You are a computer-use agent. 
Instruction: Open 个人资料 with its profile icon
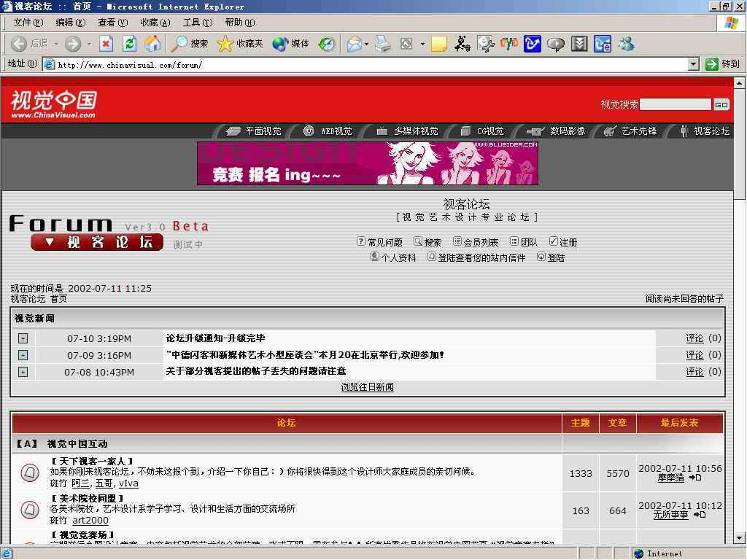coord(375,257)
